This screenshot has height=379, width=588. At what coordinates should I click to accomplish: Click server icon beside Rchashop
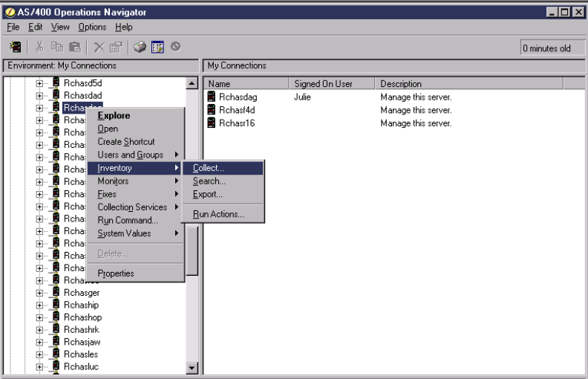[x=56, y=317]
